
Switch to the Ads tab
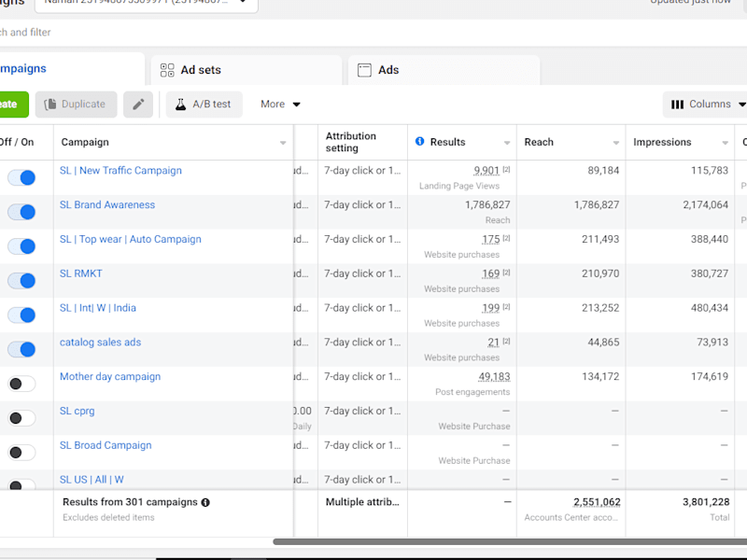pyautogui.click(x=444, y=70)
